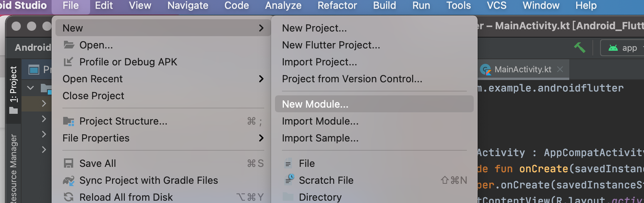Screen dimensions: 644x203
Task: Expand the Open Recent submenu arrow
Action: coord(261,79)
